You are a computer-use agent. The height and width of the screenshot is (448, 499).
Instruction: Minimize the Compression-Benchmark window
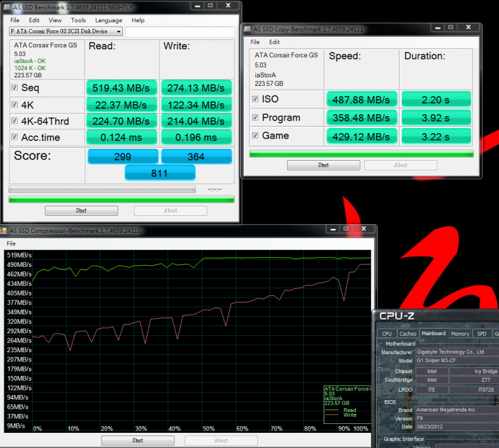[333, 229]
